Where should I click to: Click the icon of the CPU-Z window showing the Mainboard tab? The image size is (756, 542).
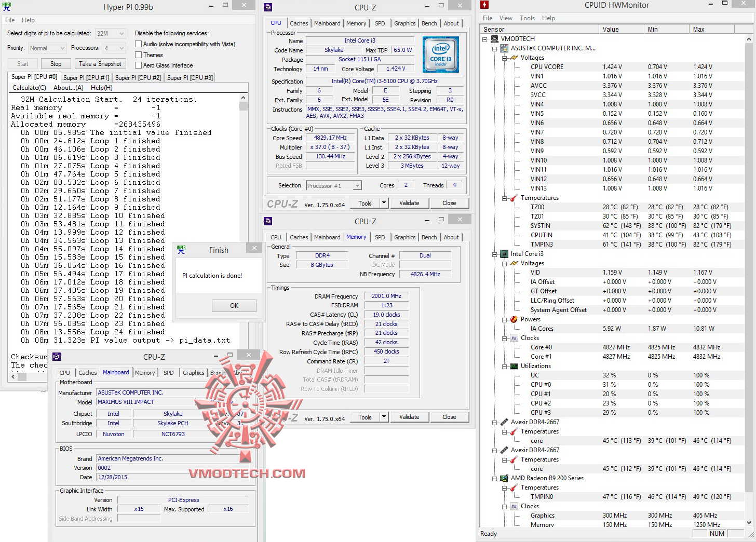pyautogui.click(x=57, y=357)
